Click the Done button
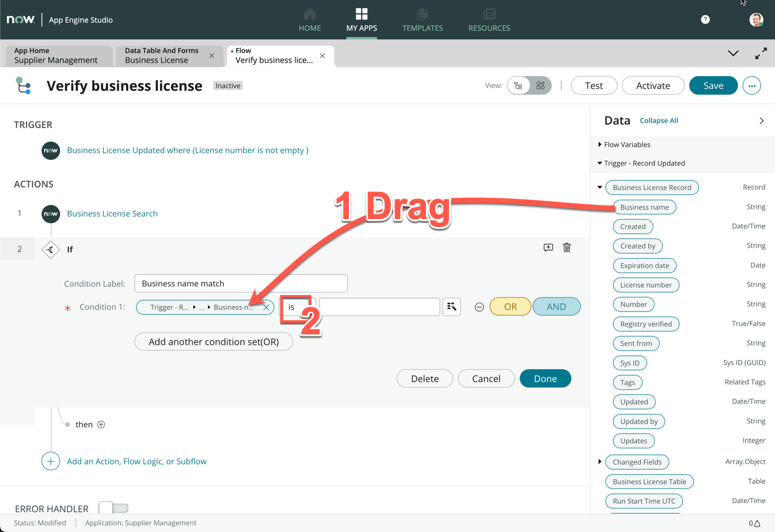775x532 pixels. click(x=545, y=378)
